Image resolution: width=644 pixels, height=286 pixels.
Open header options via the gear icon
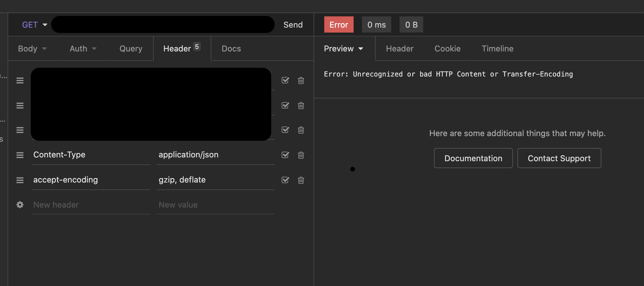click(x=20, y=205)
